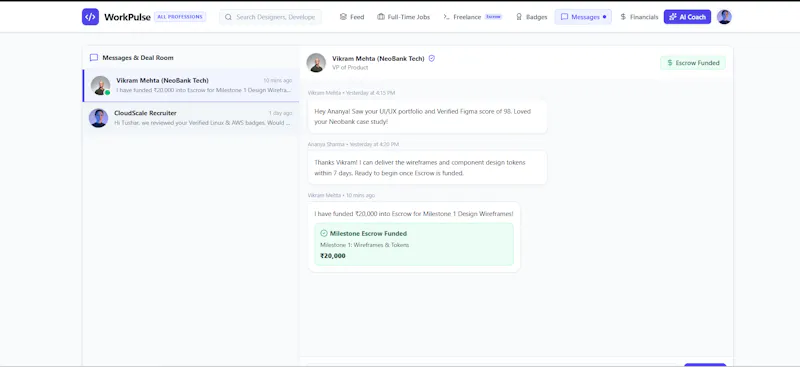Open the Financials tab

point(639,17)
